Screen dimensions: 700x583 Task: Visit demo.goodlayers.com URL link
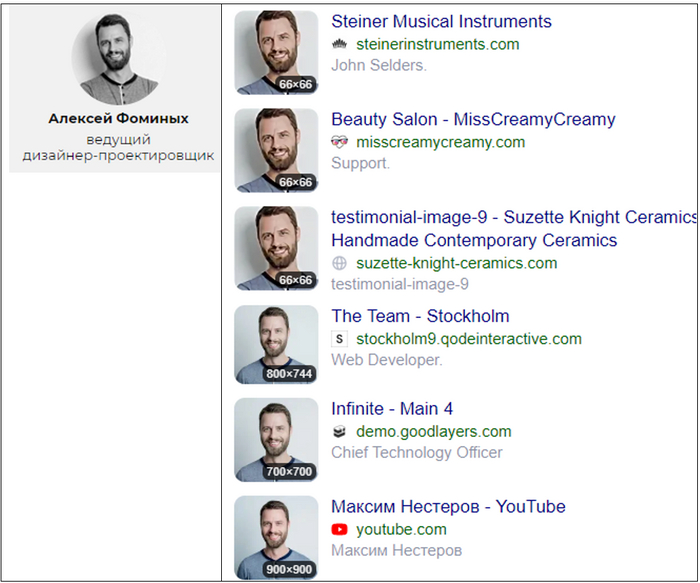point(433,431)
